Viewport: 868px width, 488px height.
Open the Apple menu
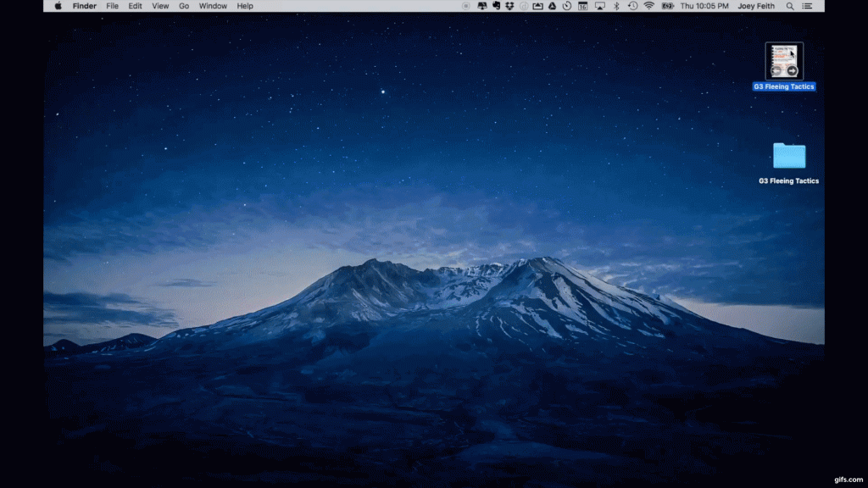click(x=58, y=6)
